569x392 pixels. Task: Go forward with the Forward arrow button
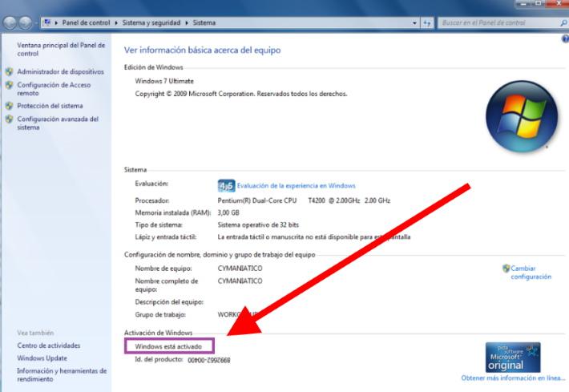coord(25,23)
